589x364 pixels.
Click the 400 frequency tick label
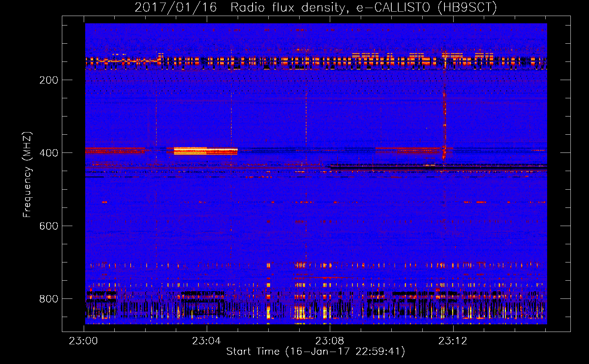(x=49, y=153)
